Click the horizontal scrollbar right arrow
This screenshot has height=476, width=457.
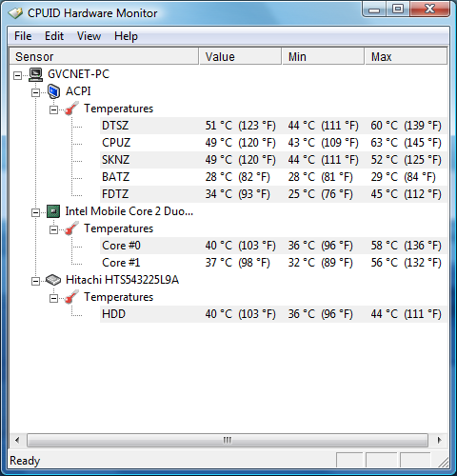point(439,440)
